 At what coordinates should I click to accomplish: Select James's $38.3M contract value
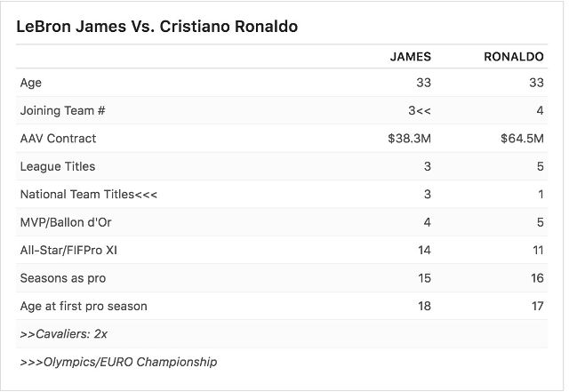(x=409, y=139)
